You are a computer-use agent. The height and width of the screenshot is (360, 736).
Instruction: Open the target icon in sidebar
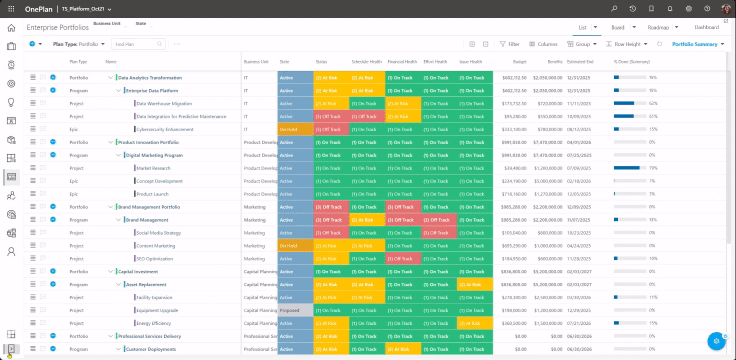click(x=11, y=84)
